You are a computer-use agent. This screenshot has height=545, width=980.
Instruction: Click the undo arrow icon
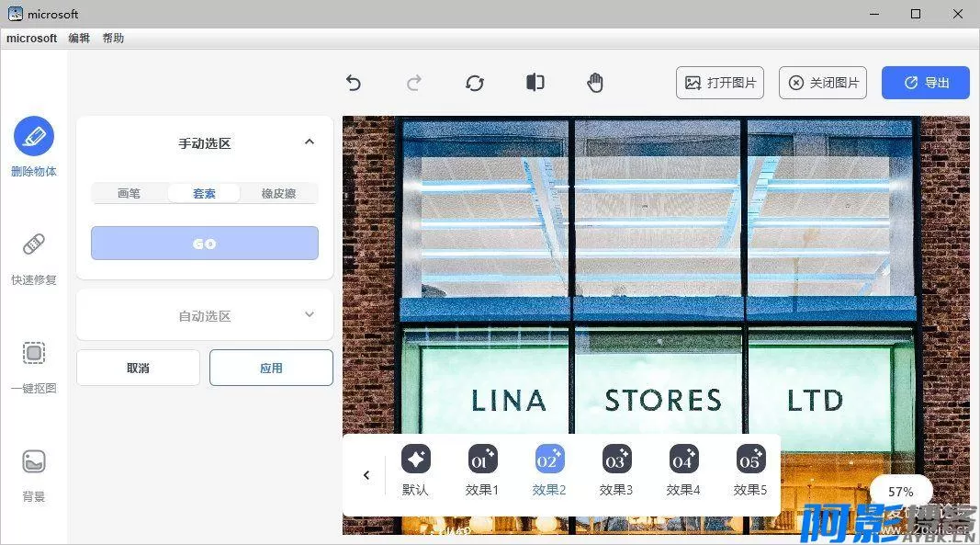coord(354,83)
